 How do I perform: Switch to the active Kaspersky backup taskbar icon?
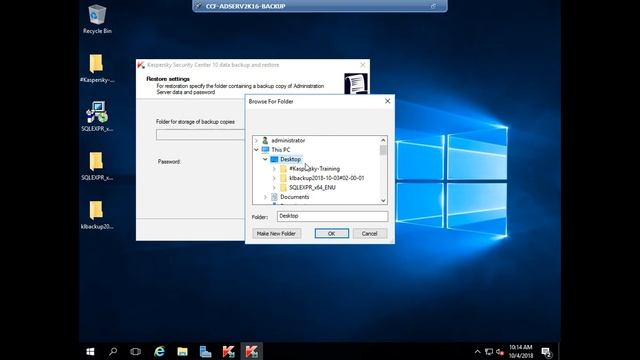(251, 351)
